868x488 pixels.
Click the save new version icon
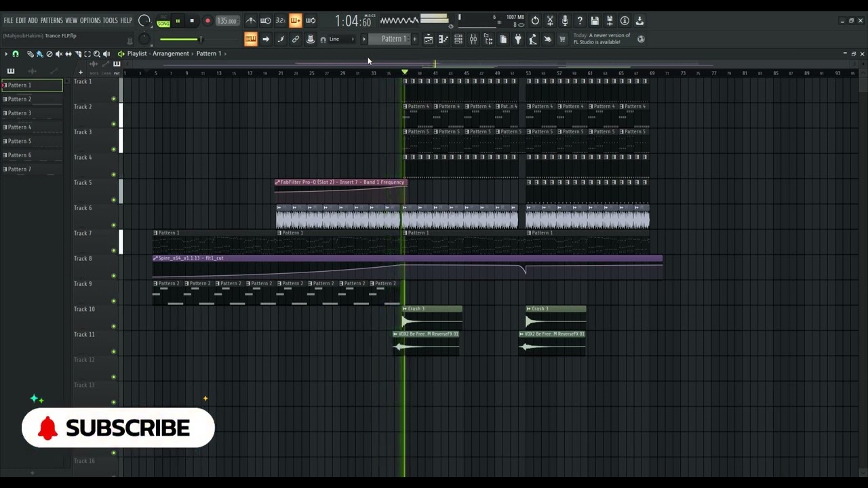pyautogui.click(x=610, y=20)
